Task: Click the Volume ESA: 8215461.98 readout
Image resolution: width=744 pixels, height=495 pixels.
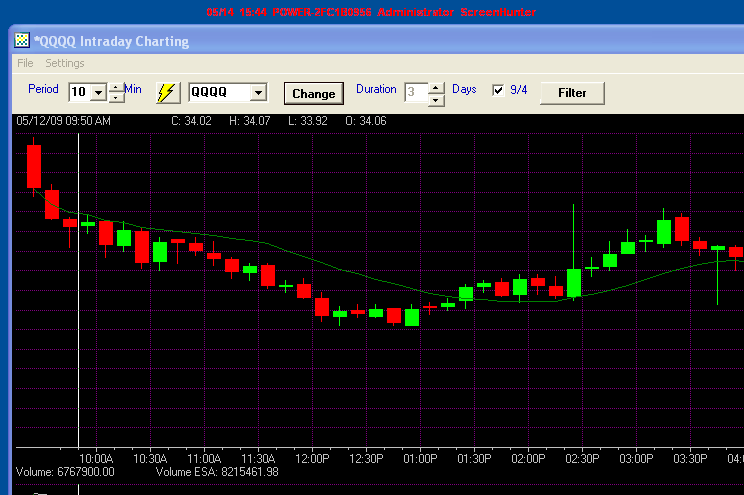Action: click(217, 472)
